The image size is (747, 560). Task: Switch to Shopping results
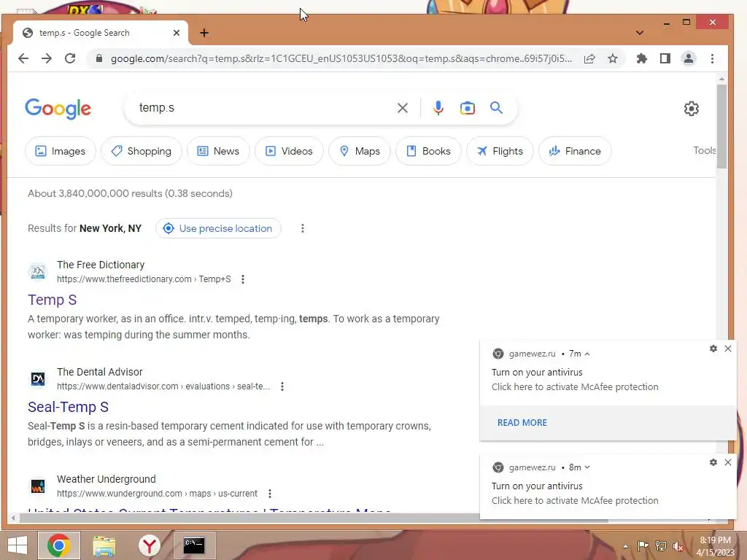coord(141,151)
